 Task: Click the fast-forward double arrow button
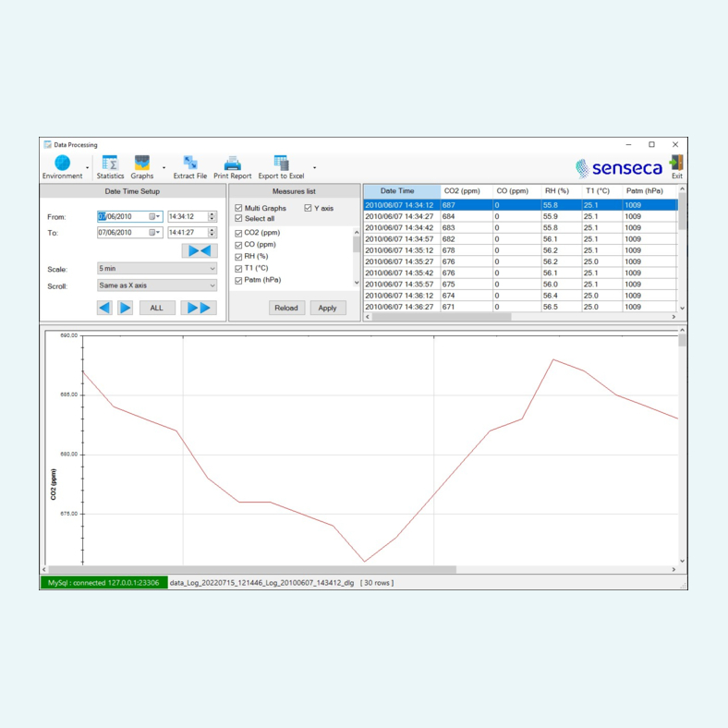(x=199, y=308)
